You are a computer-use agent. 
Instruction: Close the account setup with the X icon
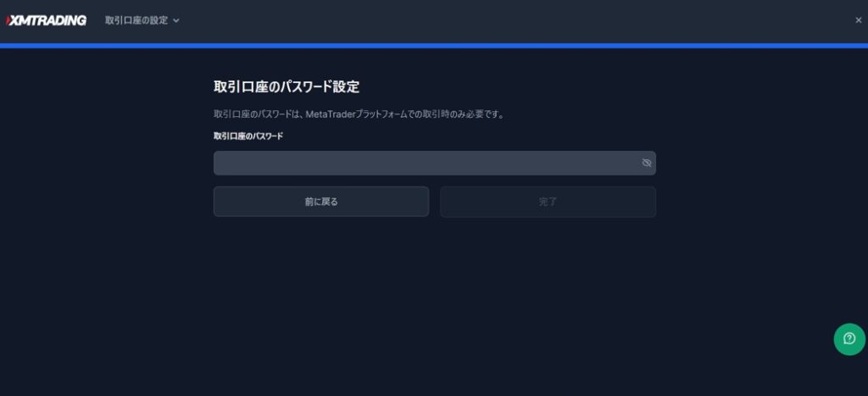click(858, 20)
